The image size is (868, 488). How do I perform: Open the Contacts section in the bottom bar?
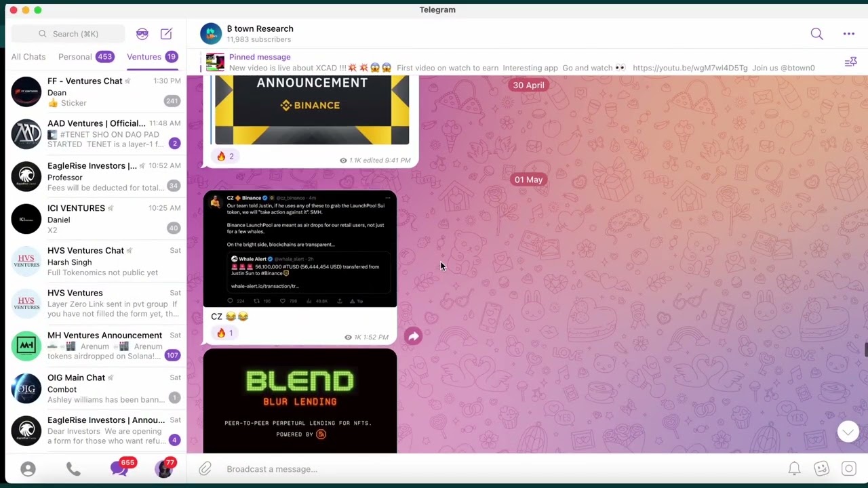click(x=28, y=469)
